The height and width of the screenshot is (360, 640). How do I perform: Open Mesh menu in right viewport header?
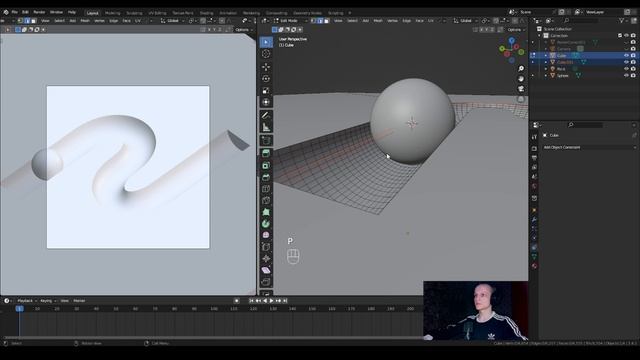tap(378, 21)
